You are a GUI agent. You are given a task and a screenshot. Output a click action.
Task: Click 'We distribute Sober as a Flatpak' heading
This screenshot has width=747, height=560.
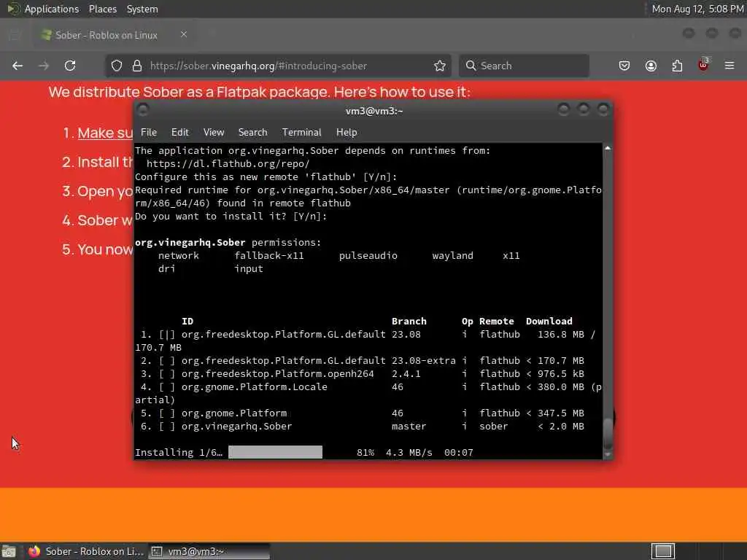(x=259, y=92)
